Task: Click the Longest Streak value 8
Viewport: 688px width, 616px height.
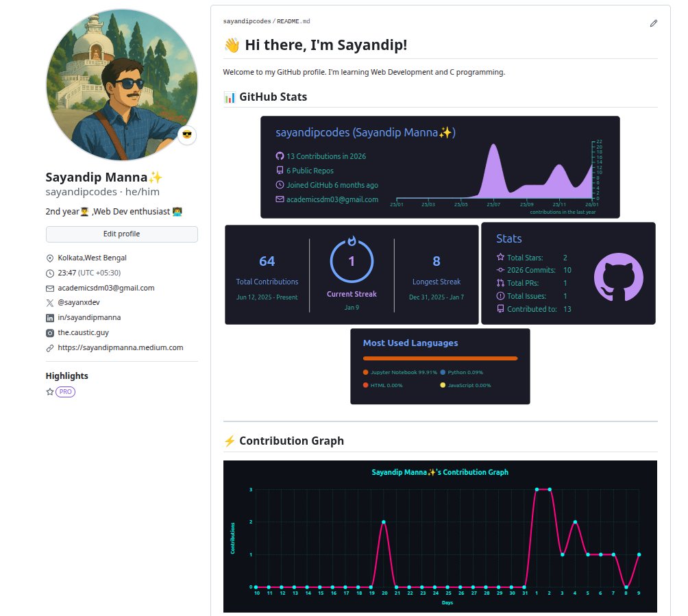Action: 436,262
